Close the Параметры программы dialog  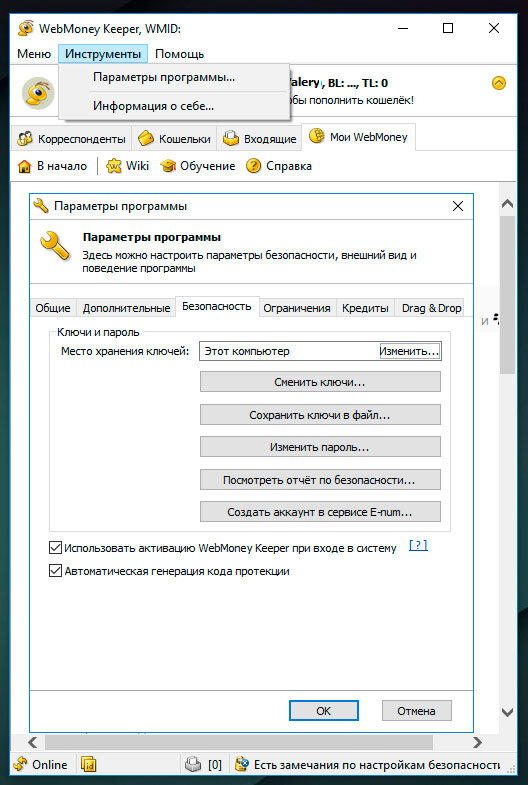(x=457, y=206)
